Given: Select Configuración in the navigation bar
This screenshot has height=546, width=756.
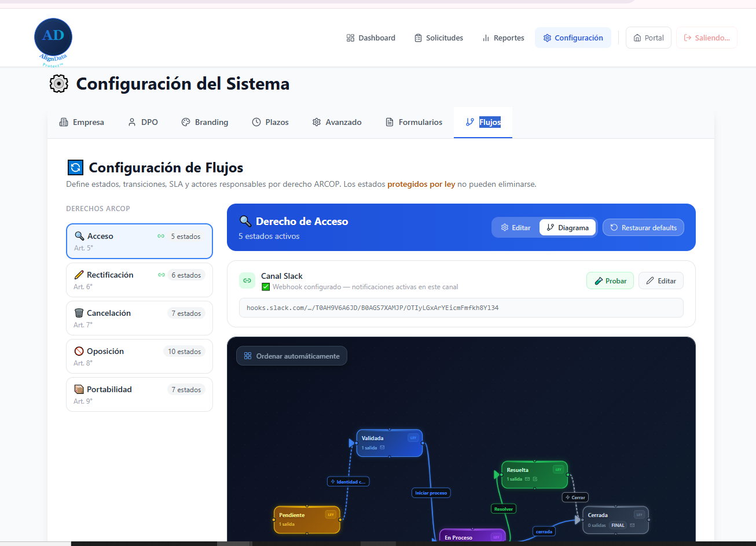Looking at the screenshot, I should click(x=572, y=38).
